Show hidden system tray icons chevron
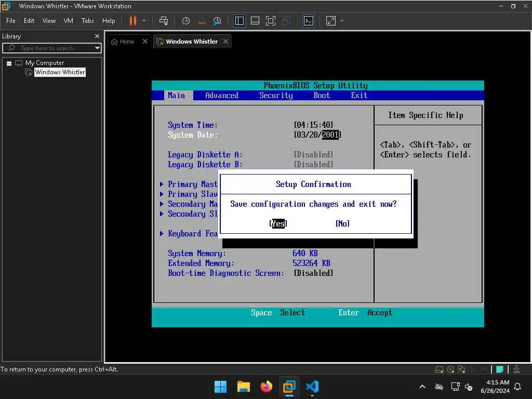532x399 pixels. click(x=422, y=387)
